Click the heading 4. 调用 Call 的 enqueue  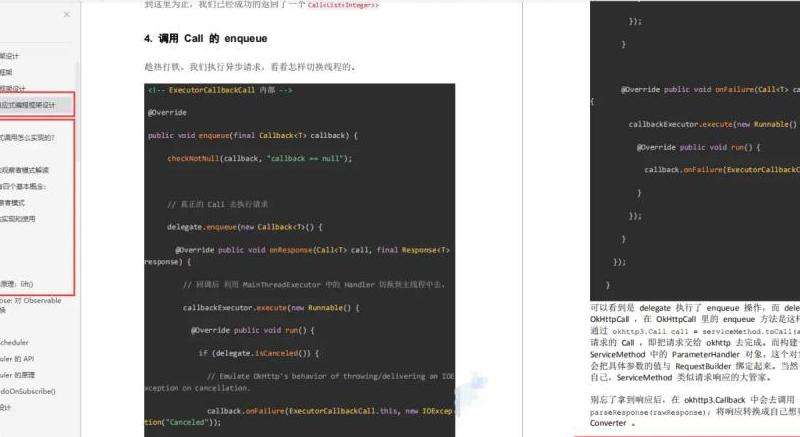coord(205,39)
